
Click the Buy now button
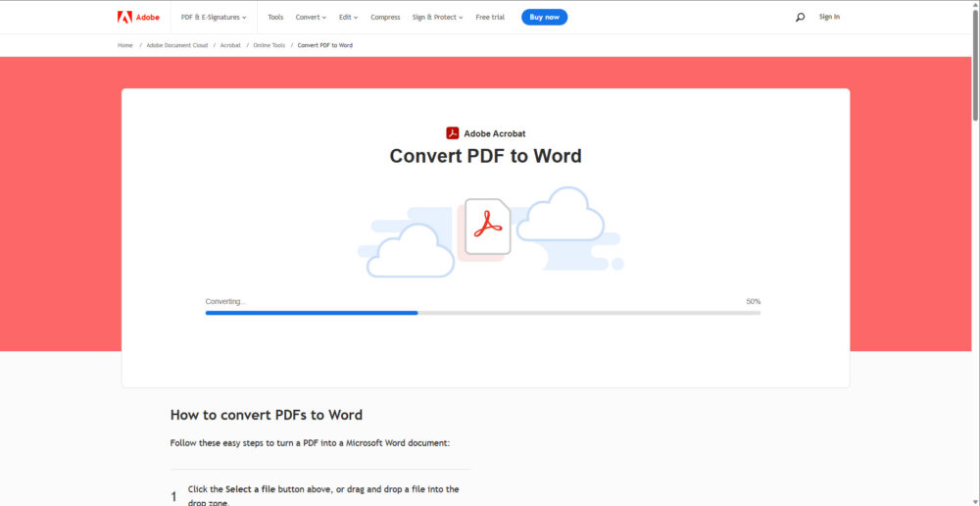[x=544, y=17]
